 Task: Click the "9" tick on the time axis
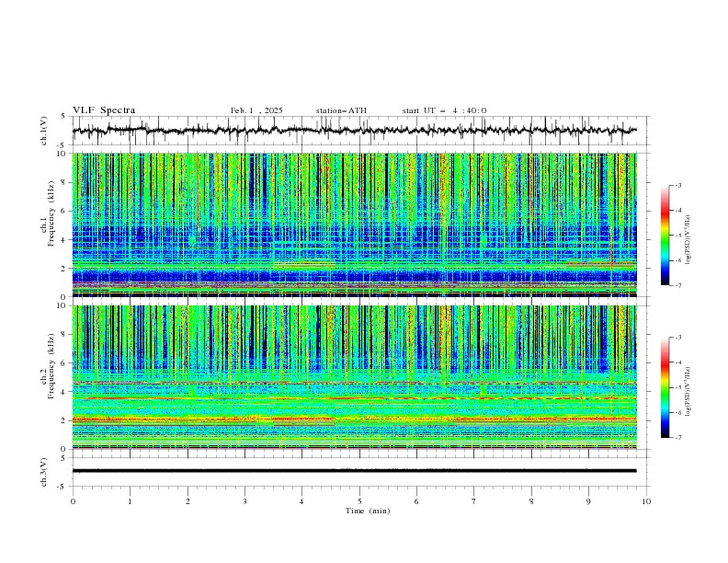point(588,501)
